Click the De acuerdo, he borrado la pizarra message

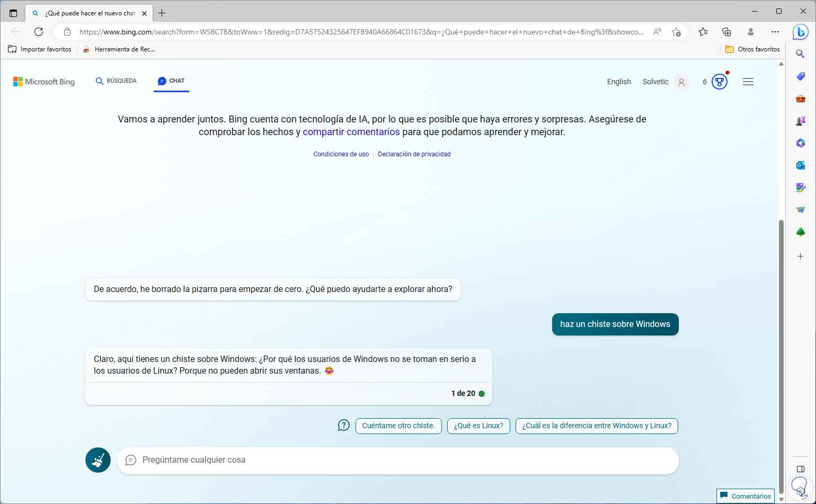pyautogui.click(x=273, y=289)
